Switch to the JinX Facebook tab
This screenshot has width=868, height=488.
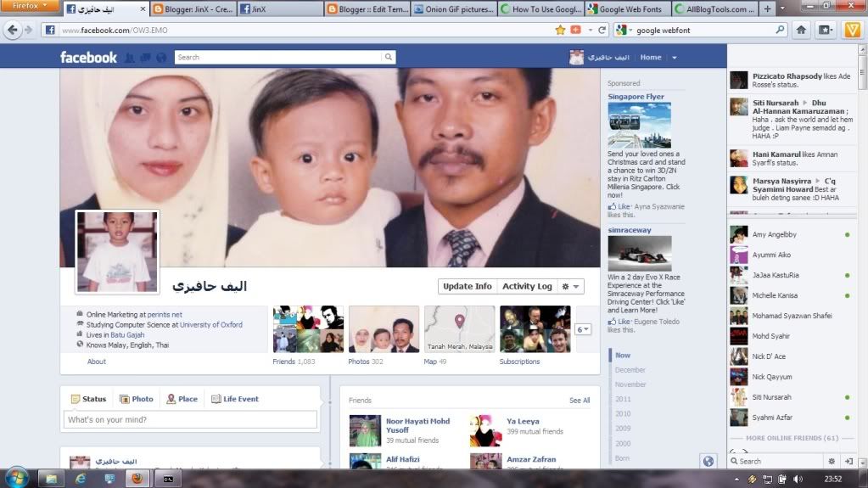tap(281, 8)
